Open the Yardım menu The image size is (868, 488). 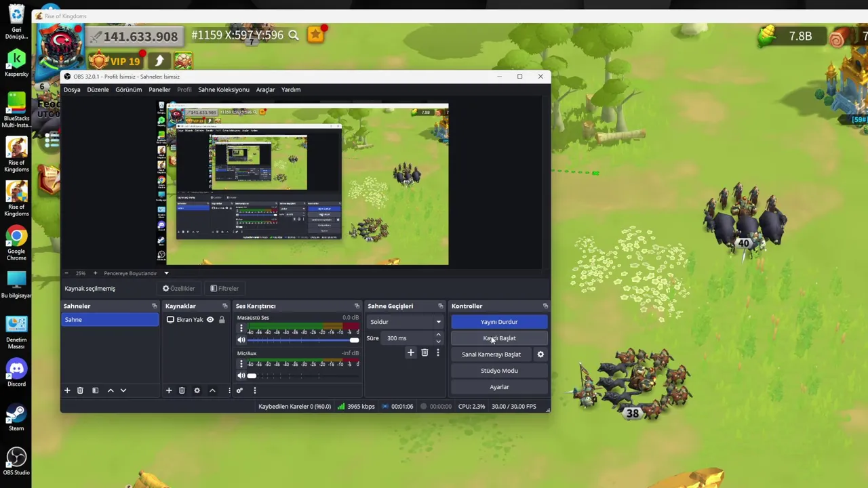[291, 89]
